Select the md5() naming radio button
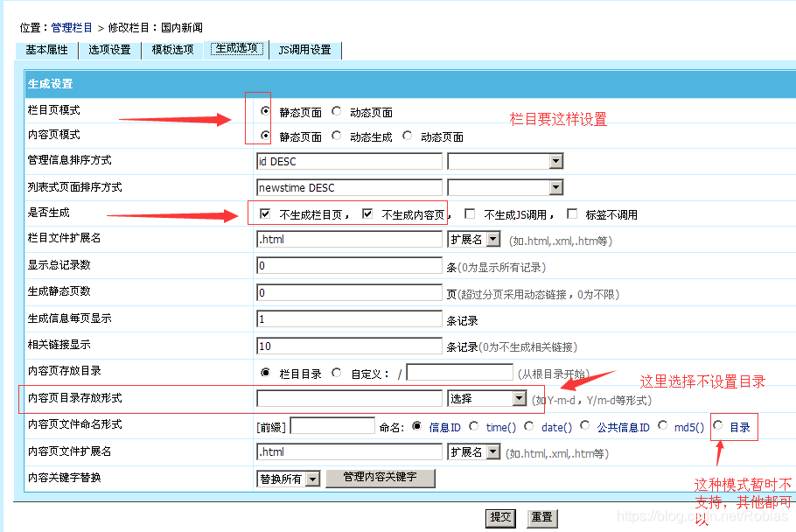 click(662, 425)
